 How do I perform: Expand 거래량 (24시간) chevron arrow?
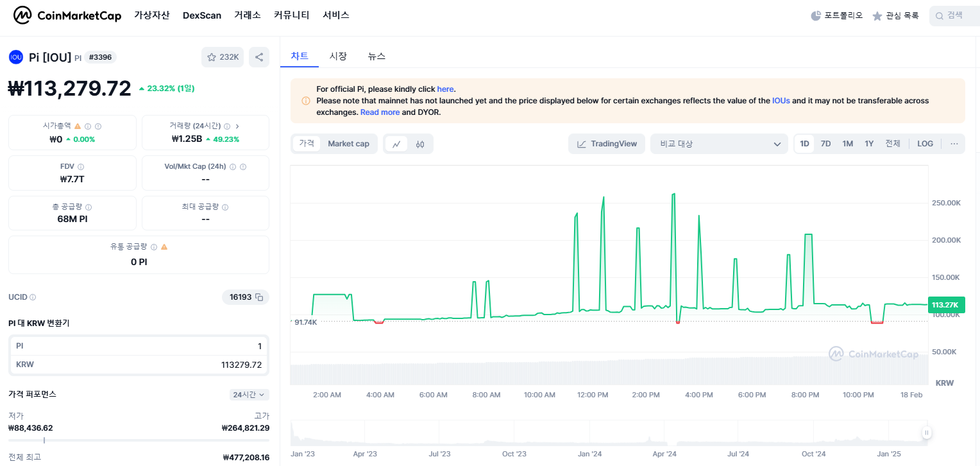point(237,126)
